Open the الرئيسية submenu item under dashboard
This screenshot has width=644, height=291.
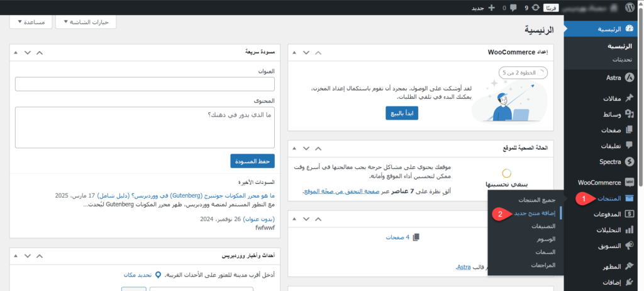[x=621, y=47]
